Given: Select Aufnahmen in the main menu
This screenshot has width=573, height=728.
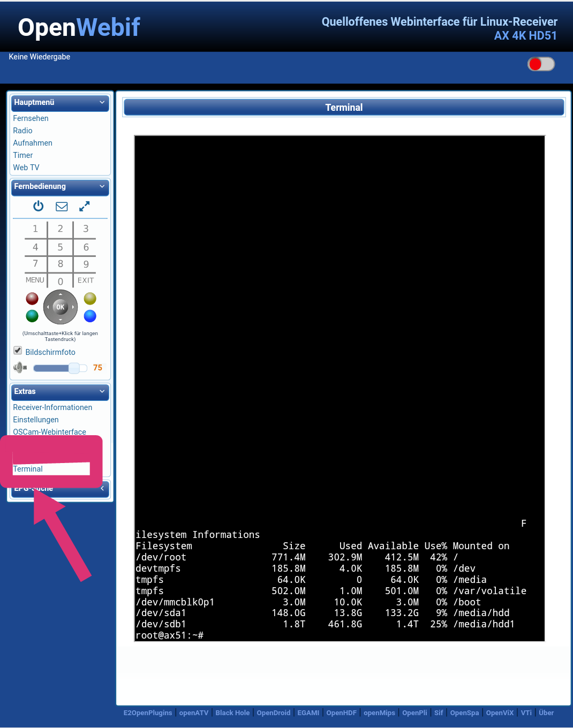Looking at the screenshot, I should [x=33, y=143].
